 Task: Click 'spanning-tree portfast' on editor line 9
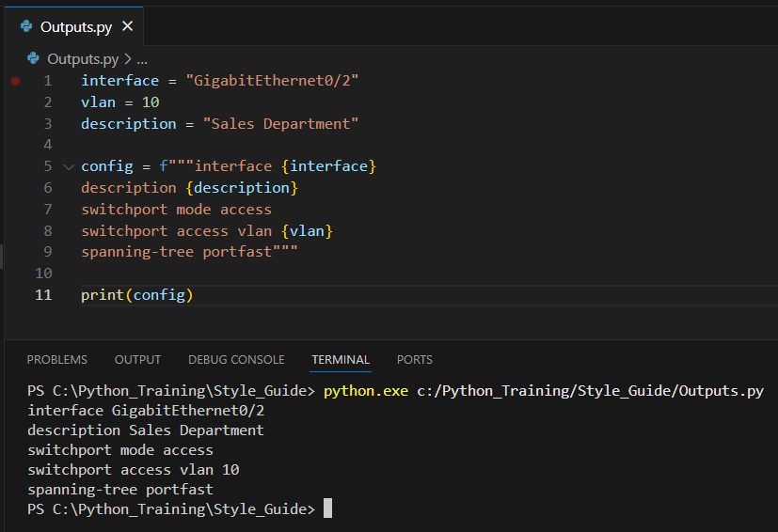(x=177, y=252)
